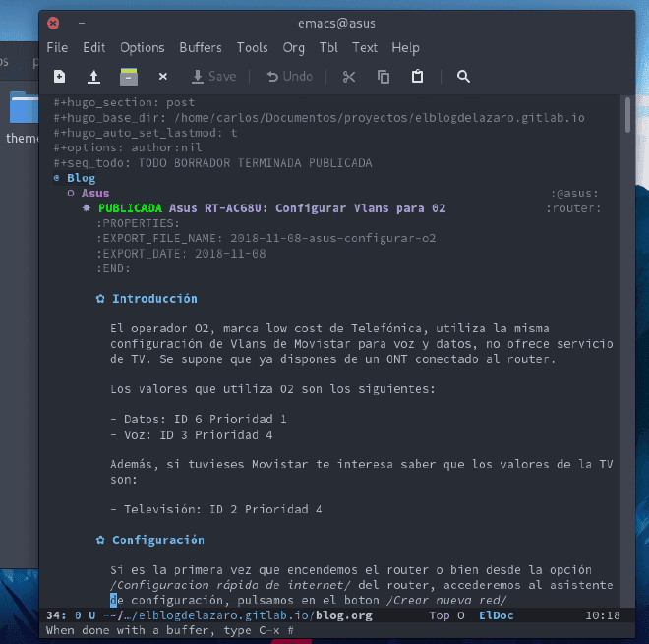Click the Configuración heading text

[x=158, y=540]
